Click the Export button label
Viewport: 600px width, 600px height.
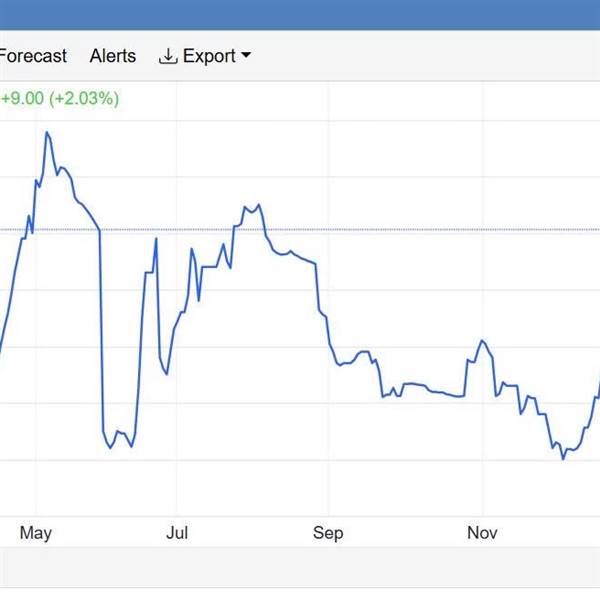208,56
